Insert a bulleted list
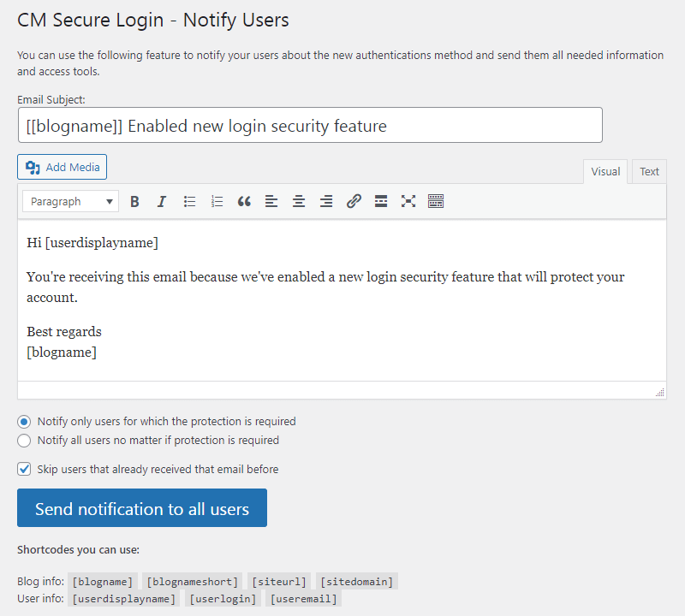Viewport: 685px width, 616px height. [x=189, y=202]
